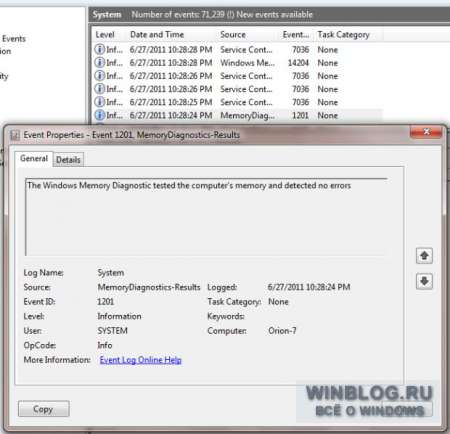Click Event ID value 1201 in properties
Viewport: 450px width, 434px height.
click(106, 302)
